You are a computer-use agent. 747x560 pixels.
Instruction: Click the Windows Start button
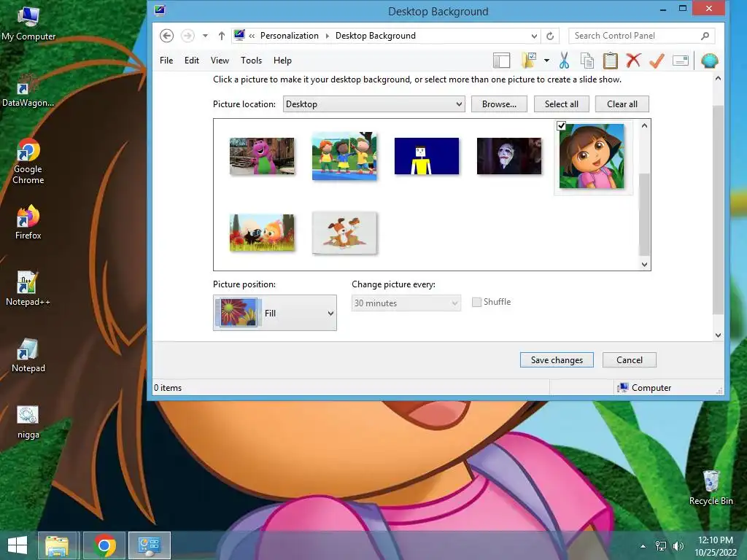tap(18, 545)
